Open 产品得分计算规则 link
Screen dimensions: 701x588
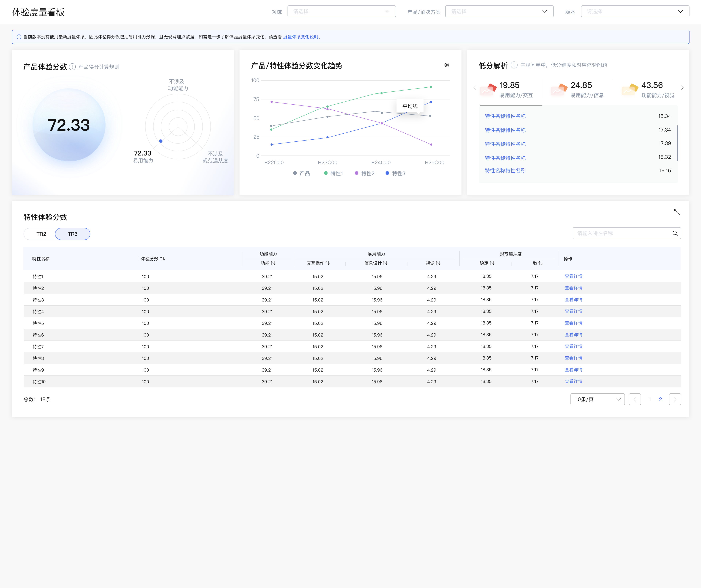pyautogui.click(x=99, y=67)
